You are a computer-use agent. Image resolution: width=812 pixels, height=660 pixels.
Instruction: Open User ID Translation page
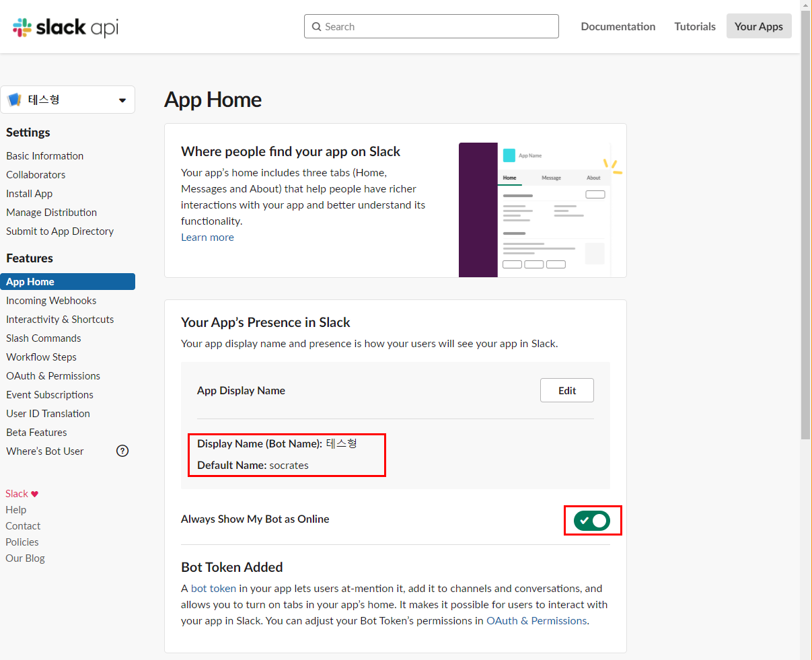tap(48, 414)
